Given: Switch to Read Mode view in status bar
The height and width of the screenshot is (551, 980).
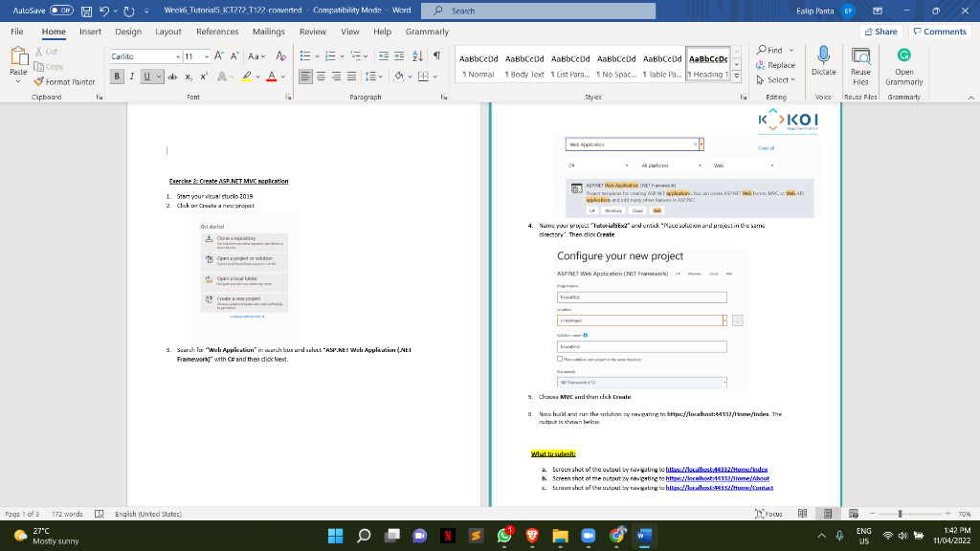Looking at the screenshot, I should [x=803, y=514].
